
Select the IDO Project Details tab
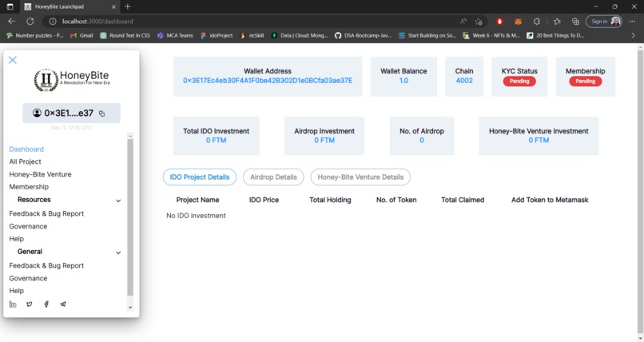click(200, 177)
